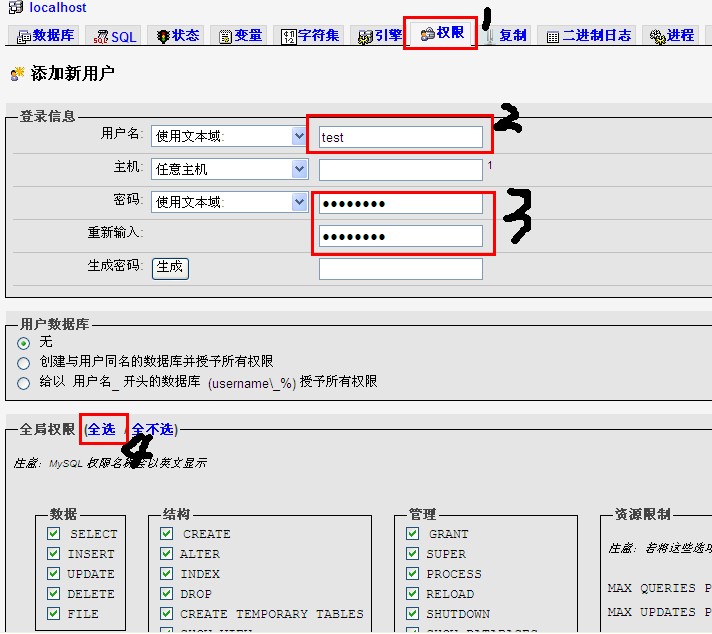This screenshot has width=712, height=634.
Task: Select 创建与用户同名的数据库 radio option
Action: tap(24, 362)
